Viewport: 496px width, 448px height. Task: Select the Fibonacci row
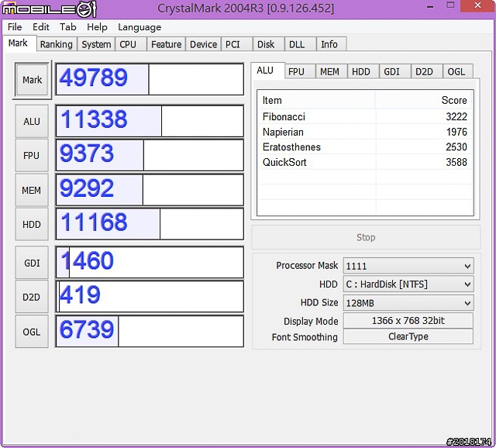coord(365,117)
